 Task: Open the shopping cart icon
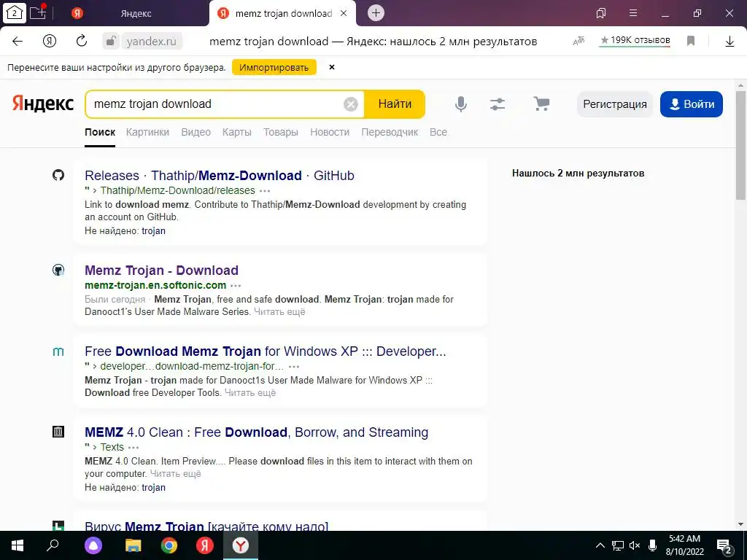(x=541, y=104)
